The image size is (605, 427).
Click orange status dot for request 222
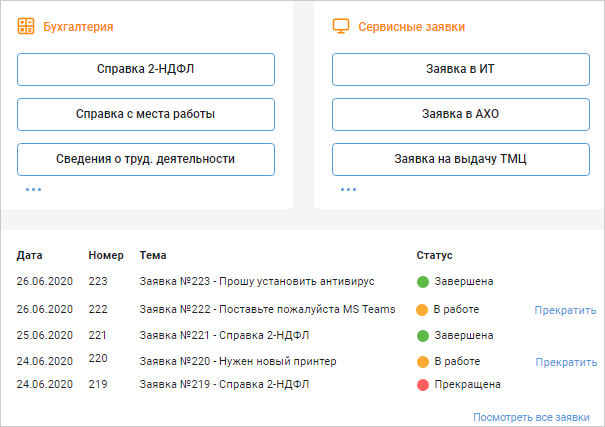[x=422, y=310]
